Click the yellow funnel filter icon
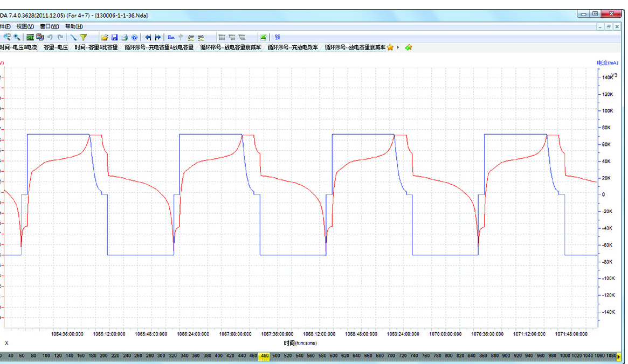628x364 pixels. tap(84, 37)
